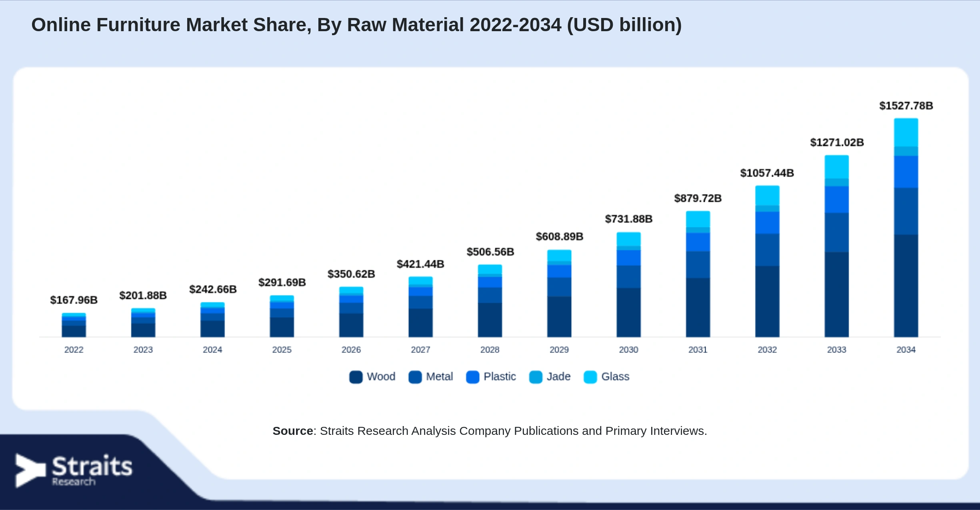Select the 2030 stacked bar
Image resolution: width=980 pixels, height=510 pixels.
tap(628, 285)
